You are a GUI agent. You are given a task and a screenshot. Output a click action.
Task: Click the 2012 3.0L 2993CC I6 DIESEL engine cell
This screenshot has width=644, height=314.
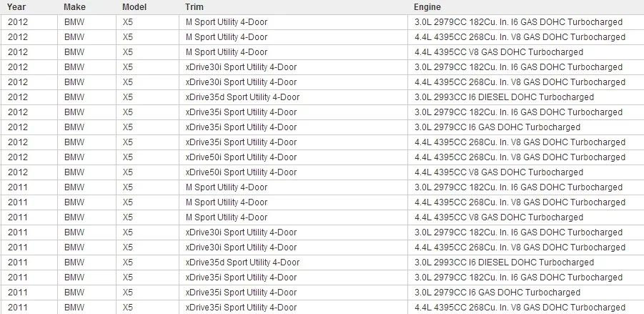tap(526, 97)
